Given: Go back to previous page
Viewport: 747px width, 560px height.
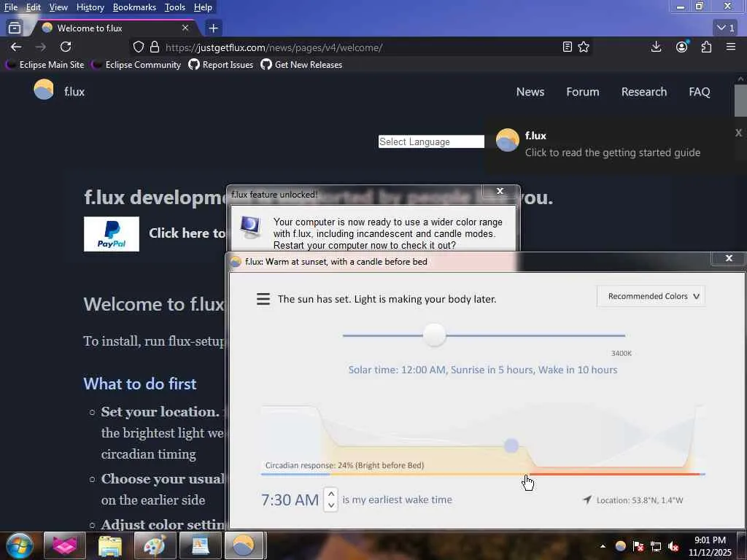Looking at the screenshot, I should point(16,47).
